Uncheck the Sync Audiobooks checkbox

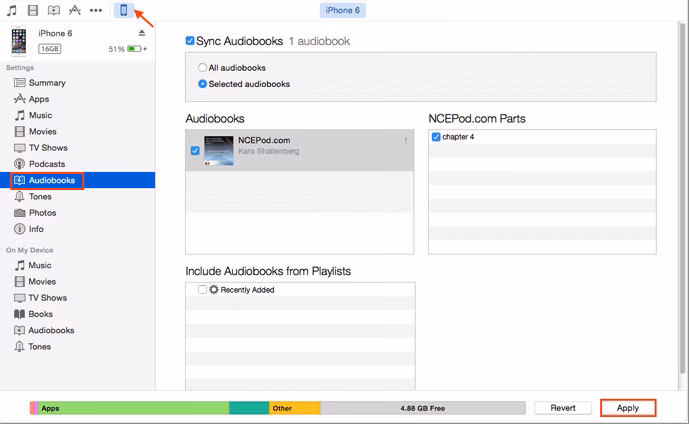[x=191, y=41]
